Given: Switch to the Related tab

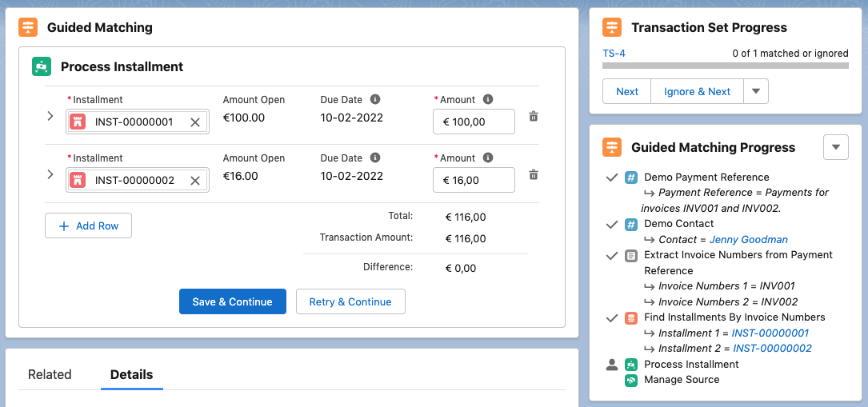Looking at the screenshot, I should pyautogui.click(x=50, y=374).
